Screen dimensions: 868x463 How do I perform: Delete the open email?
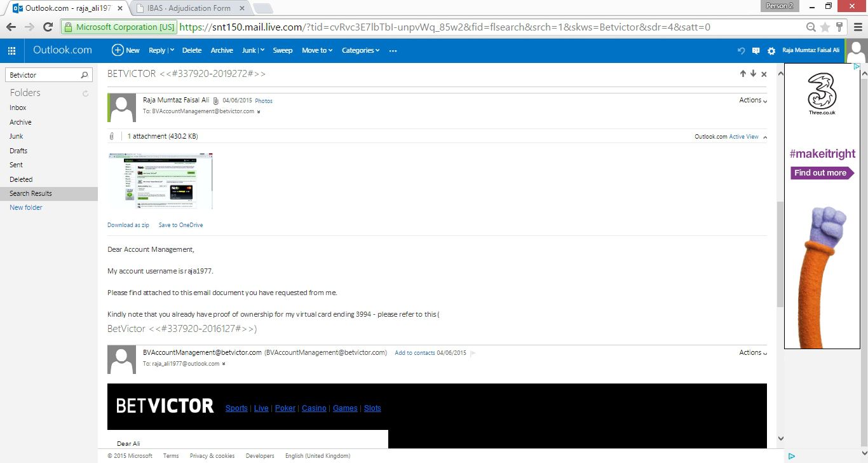point(191,50)
